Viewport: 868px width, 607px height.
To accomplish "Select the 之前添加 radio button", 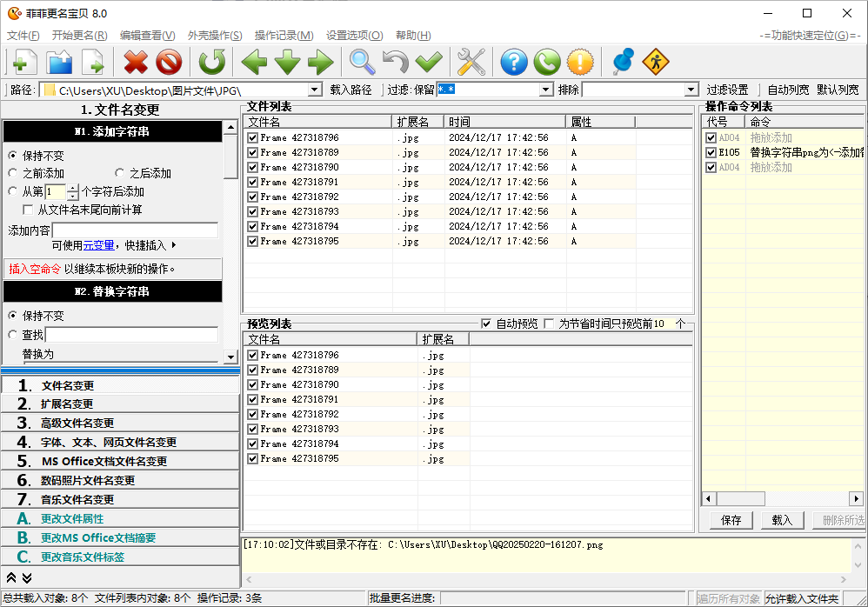I will tap(13, 173).
